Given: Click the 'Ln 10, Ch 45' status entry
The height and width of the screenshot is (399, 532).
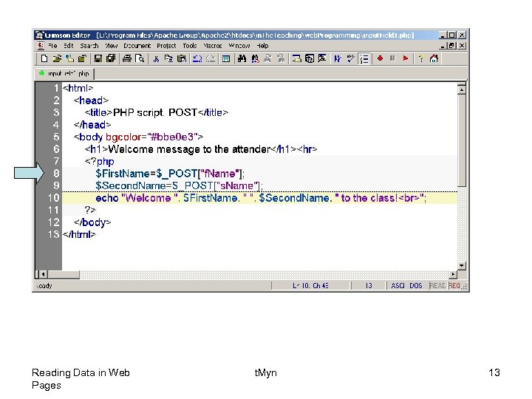Looking at the screenshot, I should tap(310, 286).
